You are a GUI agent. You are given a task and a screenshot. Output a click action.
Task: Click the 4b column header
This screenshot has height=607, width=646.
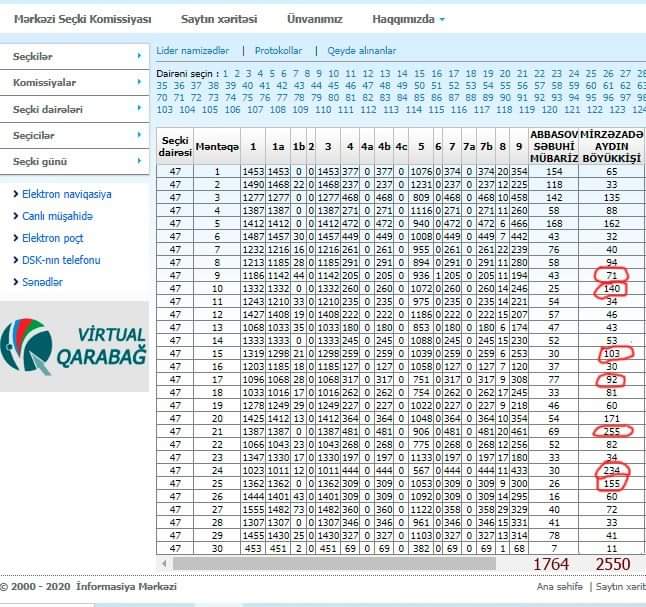tap(384, 146)
